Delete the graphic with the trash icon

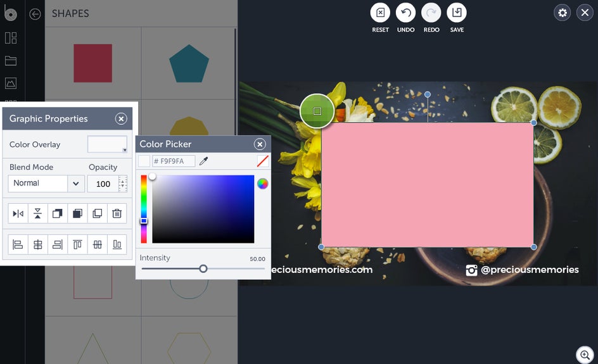[x=117, y=213]
